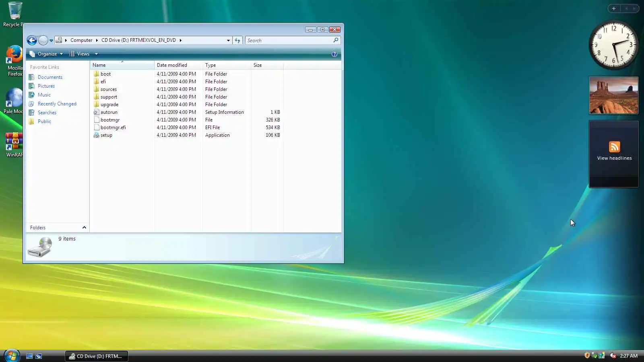Add gadgets using sidebar plus button
644x362 pixels.
click(x=614, y=8)
